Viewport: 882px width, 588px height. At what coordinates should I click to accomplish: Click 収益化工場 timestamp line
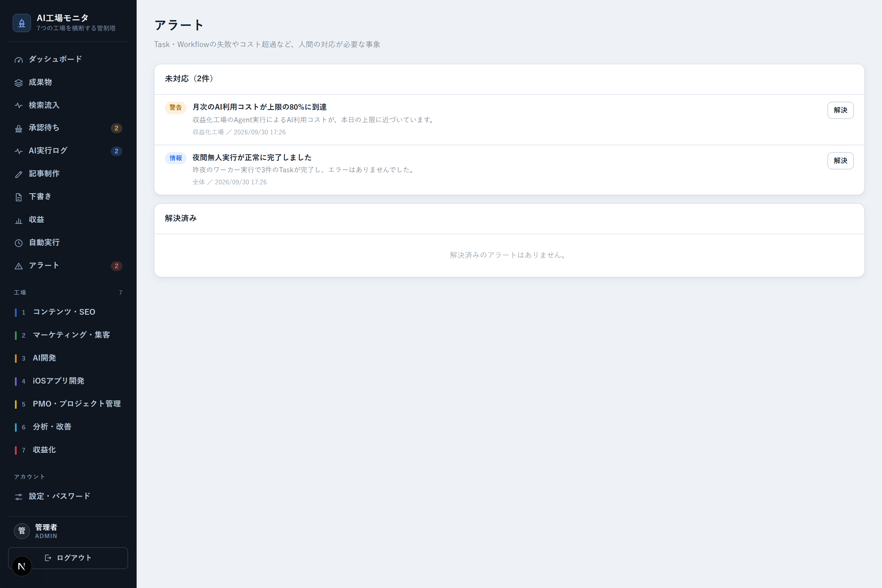point(239,132)
